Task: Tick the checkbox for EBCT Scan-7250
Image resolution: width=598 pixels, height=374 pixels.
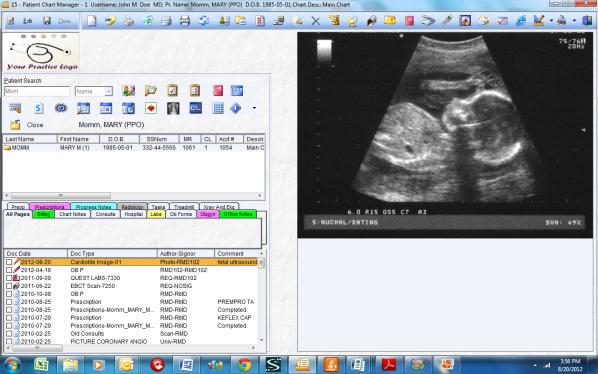Action: pyautogui.click(x=9, y=286)
